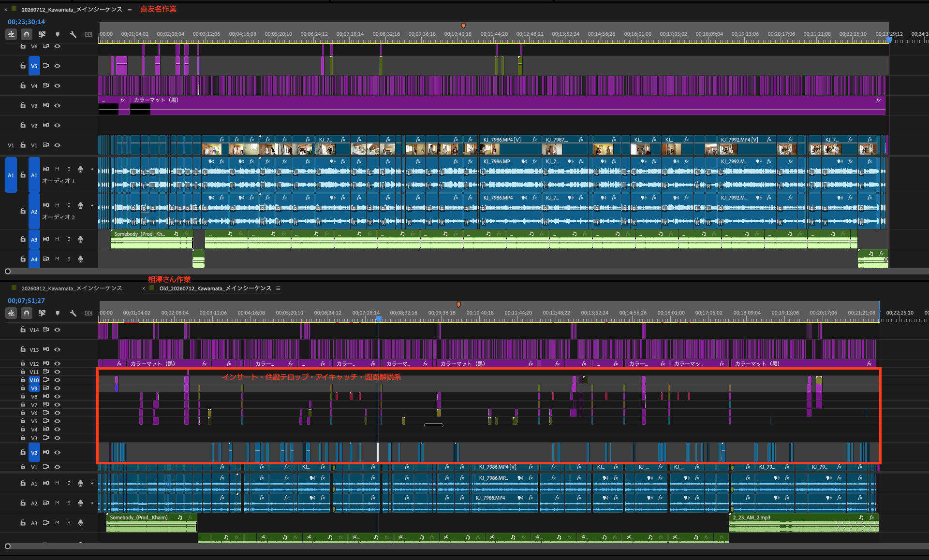Toggle V10 track targeting in bottom timeline
Image resolution: width=929 pixels, height=560 pixels.
click(x=34, y=380)
